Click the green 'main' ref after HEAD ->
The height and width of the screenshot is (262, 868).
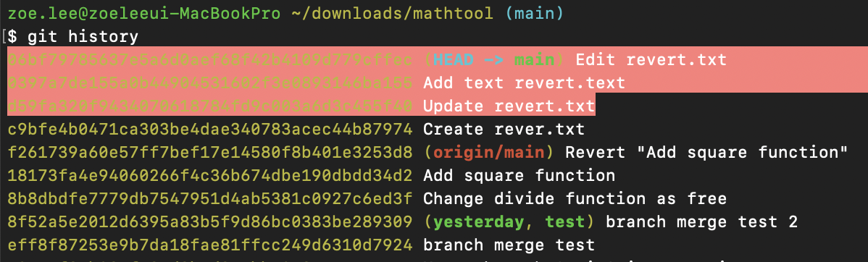(534, 59)
